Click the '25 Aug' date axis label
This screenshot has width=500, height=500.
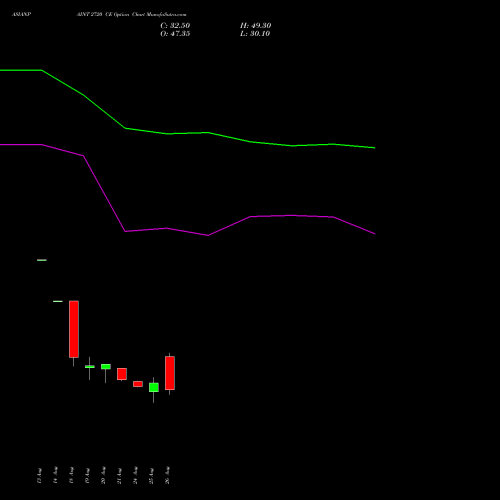[151, 476]
